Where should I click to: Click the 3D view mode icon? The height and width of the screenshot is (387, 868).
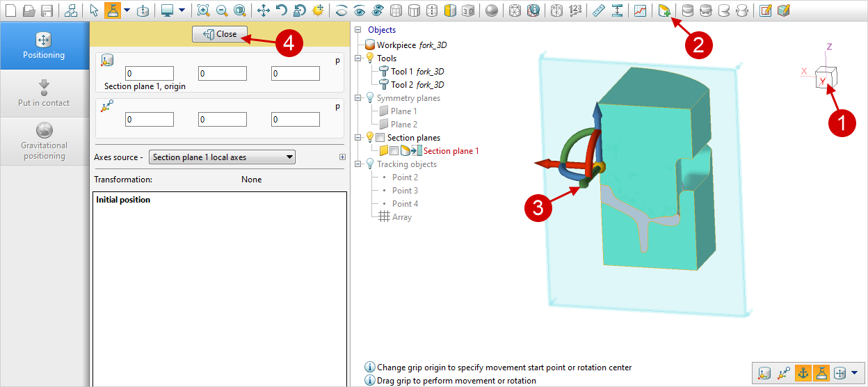tap(468, 10)
